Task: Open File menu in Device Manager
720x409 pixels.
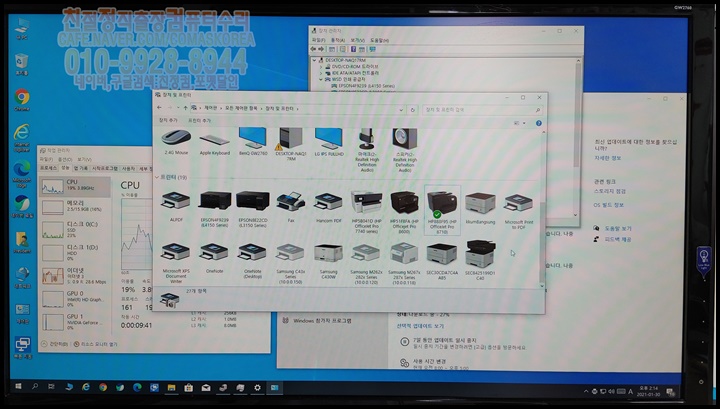Action: pos(319,40)
